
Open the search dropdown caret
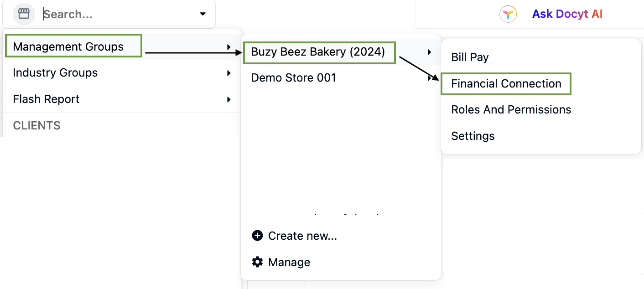[203, 14]
